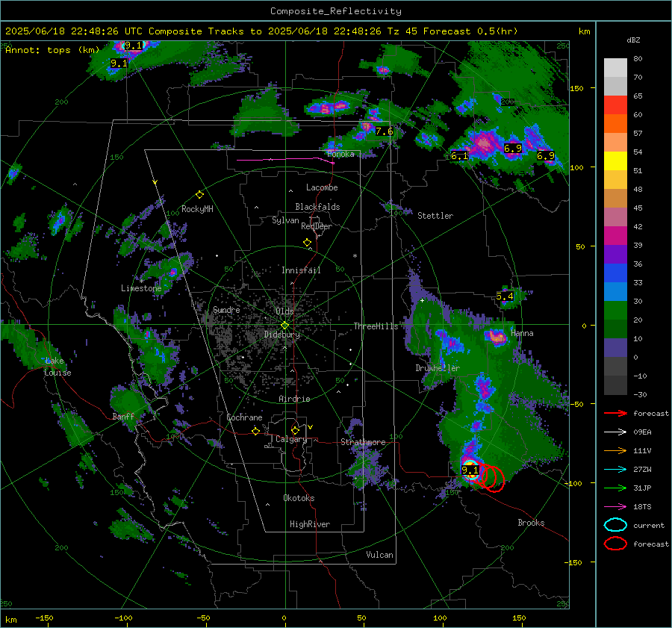
Task: Click the HighRiver city label
Action: pos(310,524)
